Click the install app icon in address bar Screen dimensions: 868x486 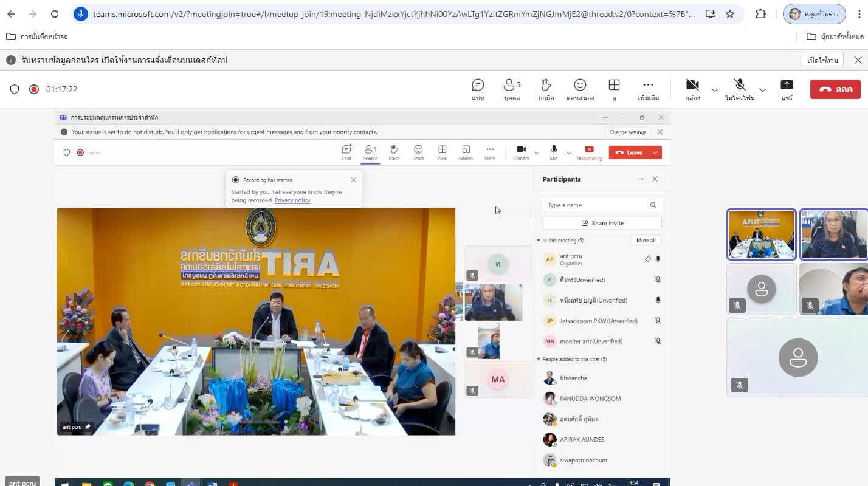[710, 14]
